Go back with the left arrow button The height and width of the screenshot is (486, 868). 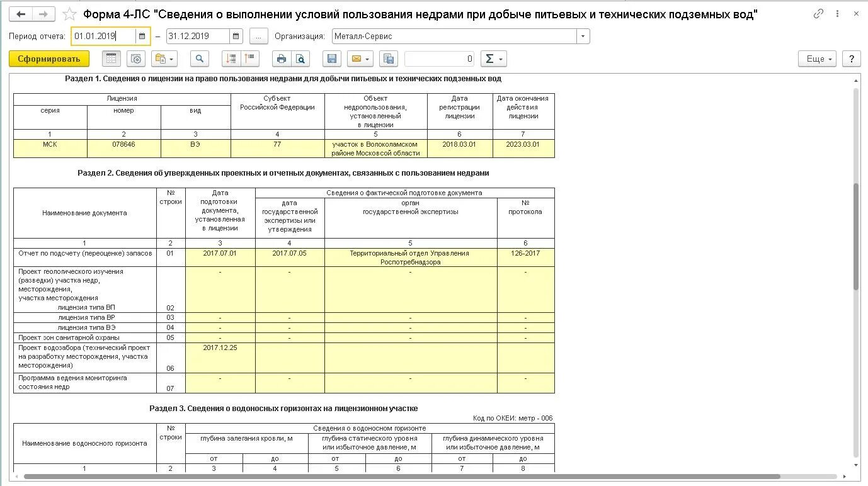(x=21, y=14)
